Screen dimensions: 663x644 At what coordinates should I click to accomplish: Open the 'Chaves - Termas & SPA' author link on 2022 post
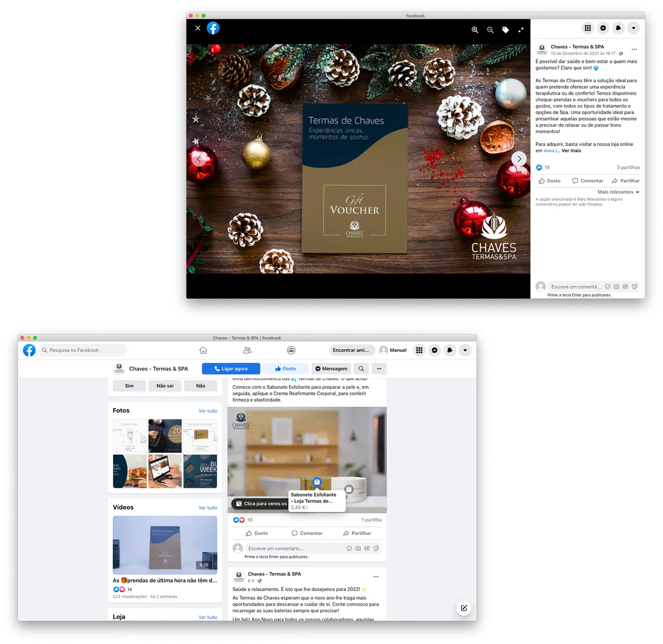(274, 574)
